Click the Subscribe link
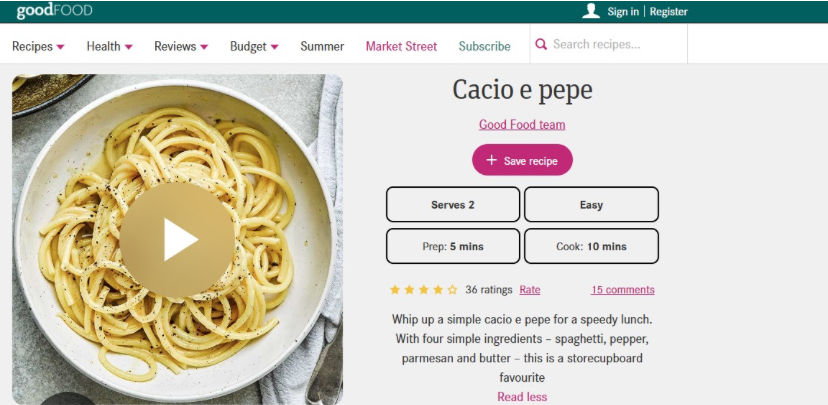 [484, 46]
